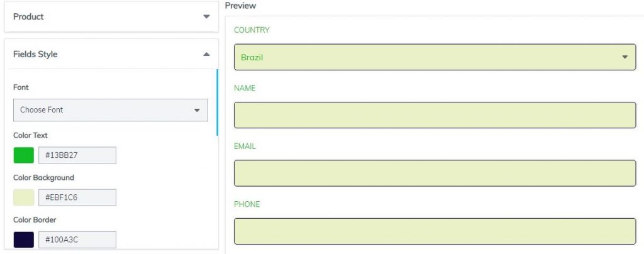
Task: Open the green Color Text swatch
Action: click(24, 155)
